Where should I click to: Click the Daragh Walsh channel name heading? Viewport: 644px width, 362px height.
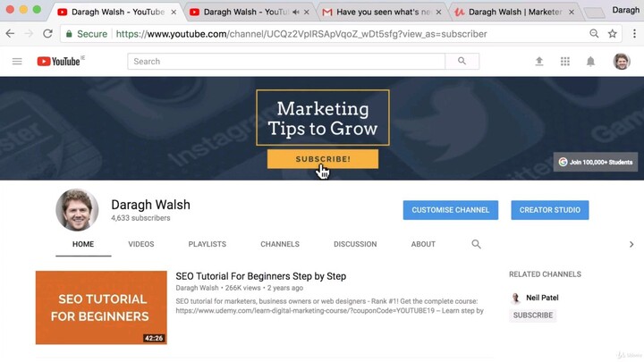[151, 205]
